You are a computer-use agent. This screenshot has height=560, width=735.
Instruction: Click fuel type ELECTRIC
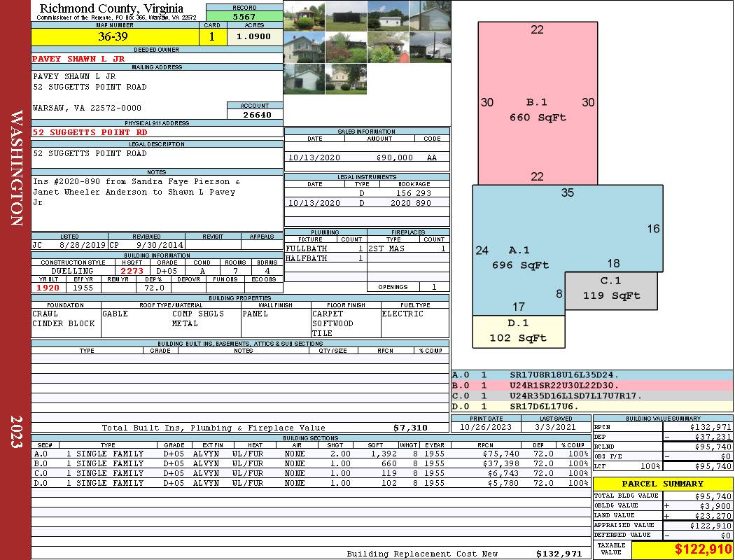(402, 314)
